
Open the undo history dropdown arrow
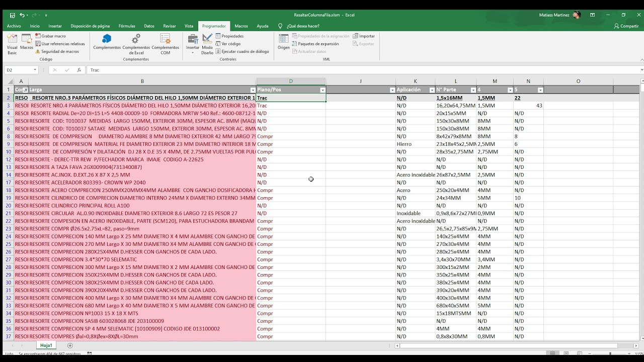[27, 15]
